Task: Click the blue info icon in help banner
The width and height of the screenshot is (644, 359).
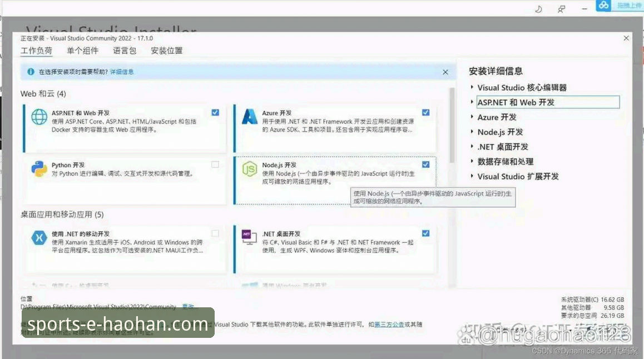Action: click(x=31, y=72)
